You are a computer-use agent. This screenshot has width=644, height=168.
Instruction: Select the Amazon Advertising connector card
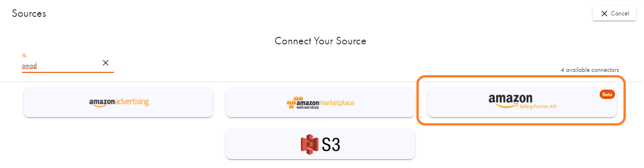coord(119,102)
